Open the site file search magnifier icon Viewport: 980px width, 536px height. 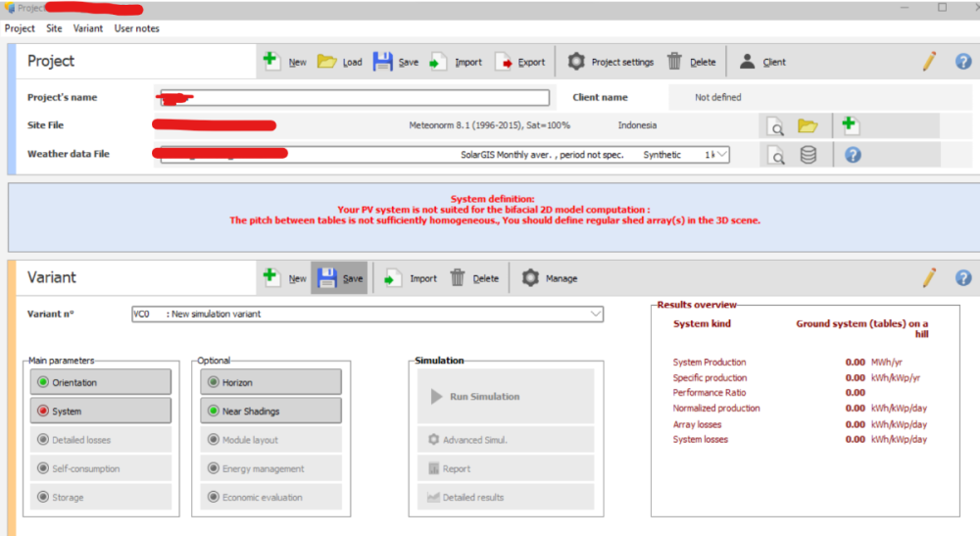(775, 125)
